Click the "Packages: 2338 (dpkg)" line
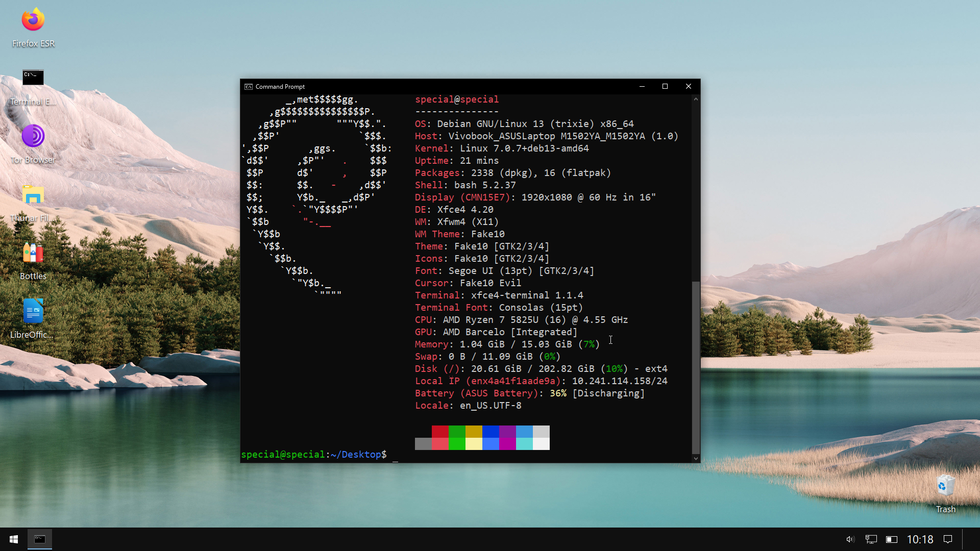The width and height of the screenshot is (980, 551). click(x=513, y=173)
